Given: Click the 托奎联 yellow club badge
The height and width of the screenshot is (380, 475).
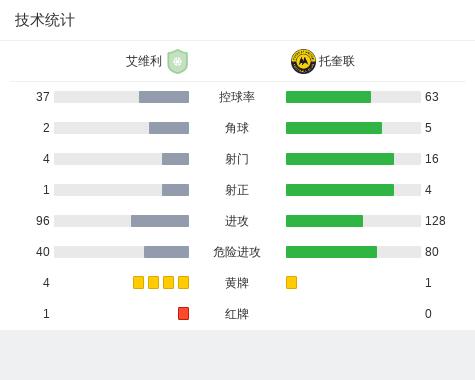Looking at the screenshot, I should click(x=303, y=62).
